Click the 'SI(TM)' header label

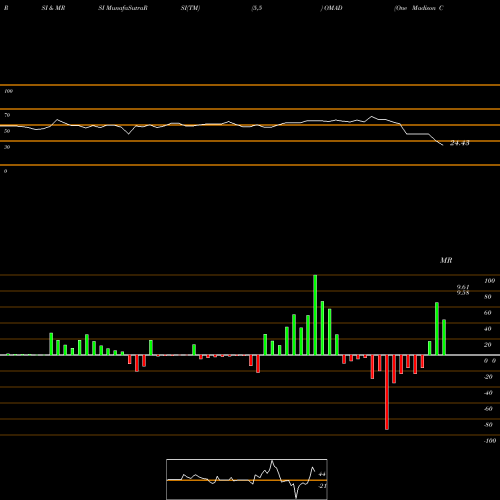pos(190,8)
